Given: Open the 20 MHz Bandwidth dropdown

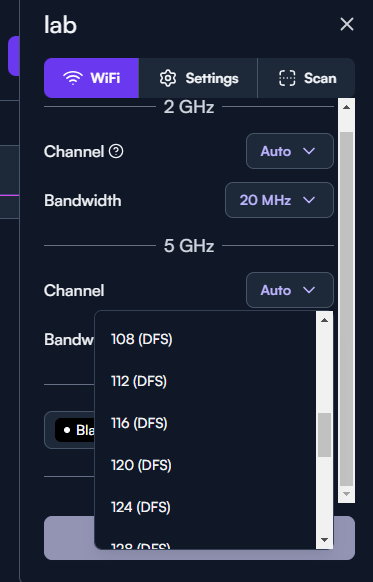Looking at the screenshot, I should 279,200.
